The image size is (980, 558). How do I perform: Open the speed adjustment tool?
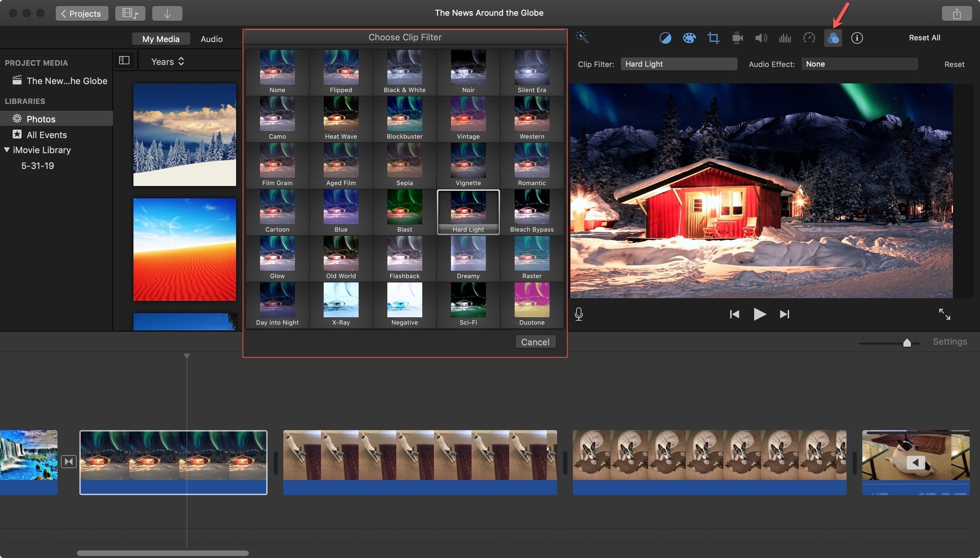point(809,38)
